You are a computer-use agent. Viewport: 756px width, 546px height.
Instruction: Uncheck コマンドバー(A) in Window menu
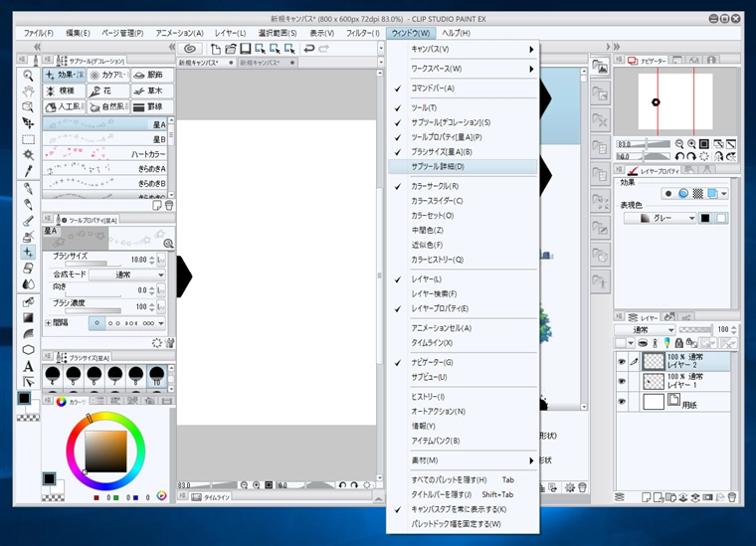pyautogui.click(x=463, y=89)
